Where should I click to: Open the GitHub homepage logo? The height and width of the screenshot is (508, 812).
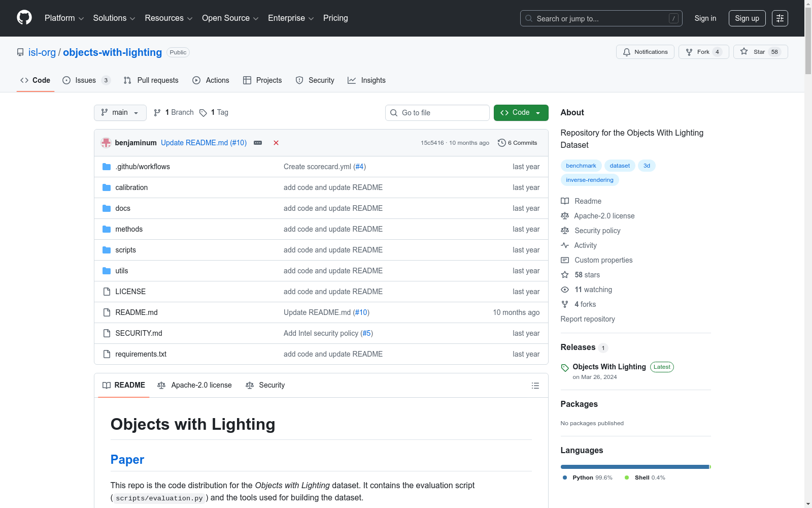pyautogui.click(x=24, y=18)
